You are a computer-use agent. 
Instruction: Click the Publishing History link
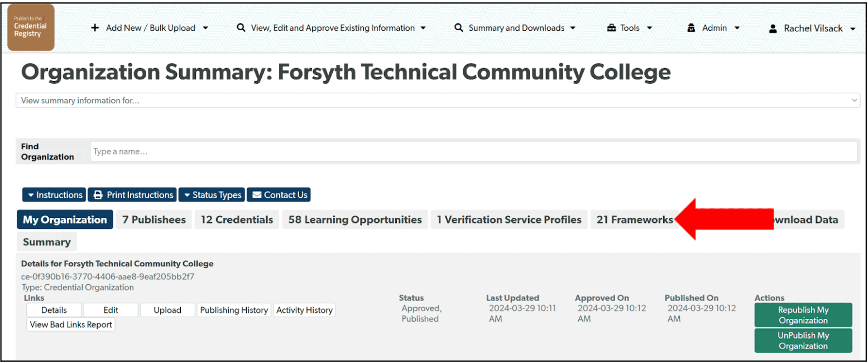(234, 309)
